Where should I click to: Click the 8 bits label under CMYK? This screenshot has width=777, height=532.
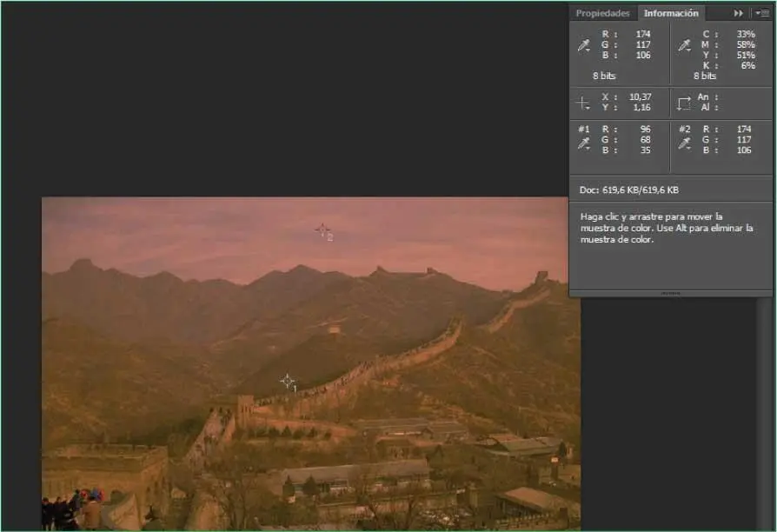point(706,76)
